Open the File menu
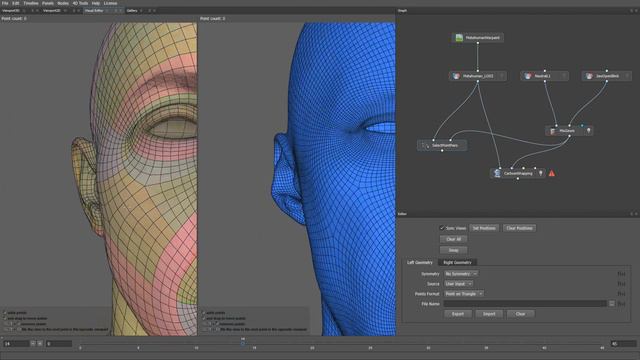The width and height of the screenshot is (640, 360). pos(5,3)
